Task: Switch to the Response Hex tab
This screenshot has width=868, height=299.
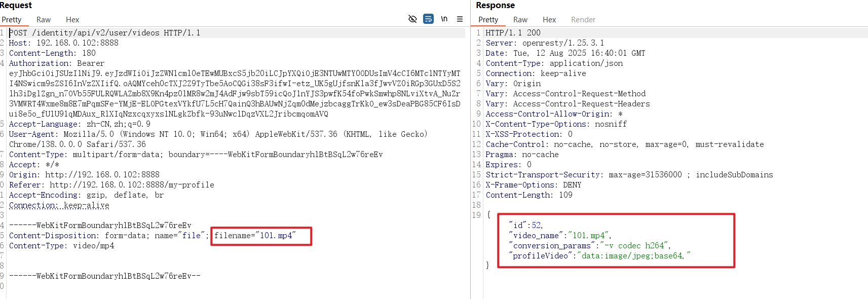Action: coord(549,20)
